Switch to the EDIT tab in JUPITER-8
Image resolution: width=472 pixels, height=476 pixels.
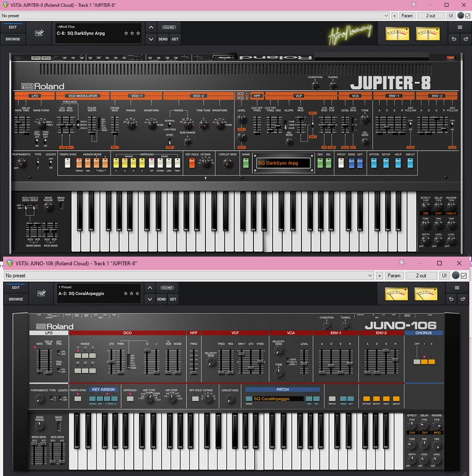[13, 27]
